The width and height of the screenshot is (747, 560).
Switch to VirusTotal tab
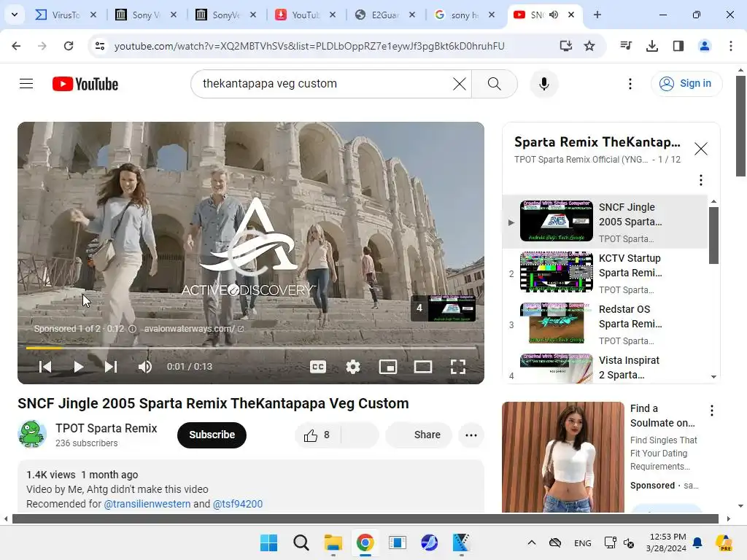pos(65,15)
